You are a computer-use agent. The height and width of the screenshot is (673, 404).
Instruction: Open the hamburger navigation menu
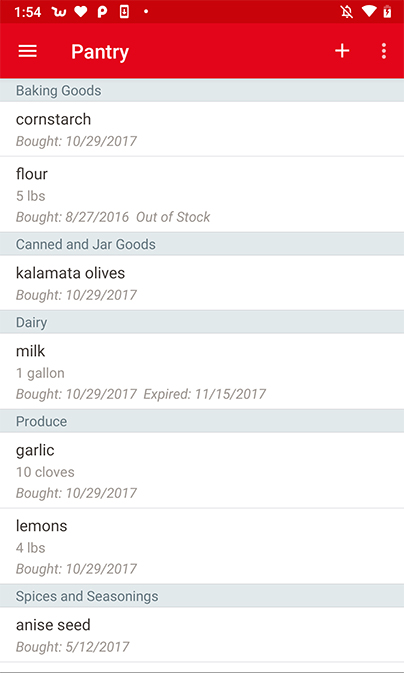pos(27,52)
